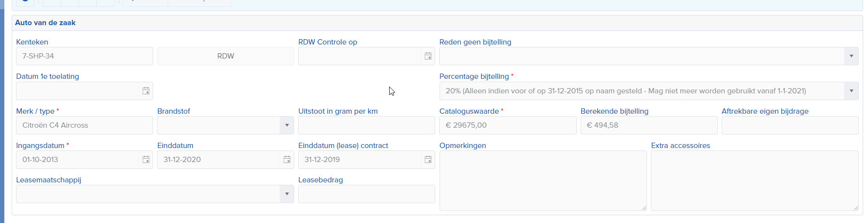Expand the Brandstof dropdown

287,125
